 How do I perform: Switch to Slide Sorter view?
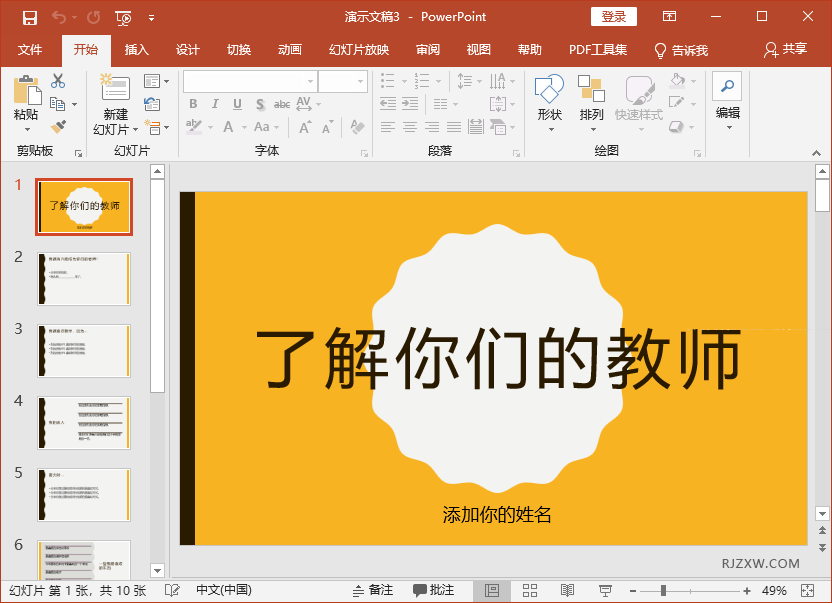click(x=530, y=591)
